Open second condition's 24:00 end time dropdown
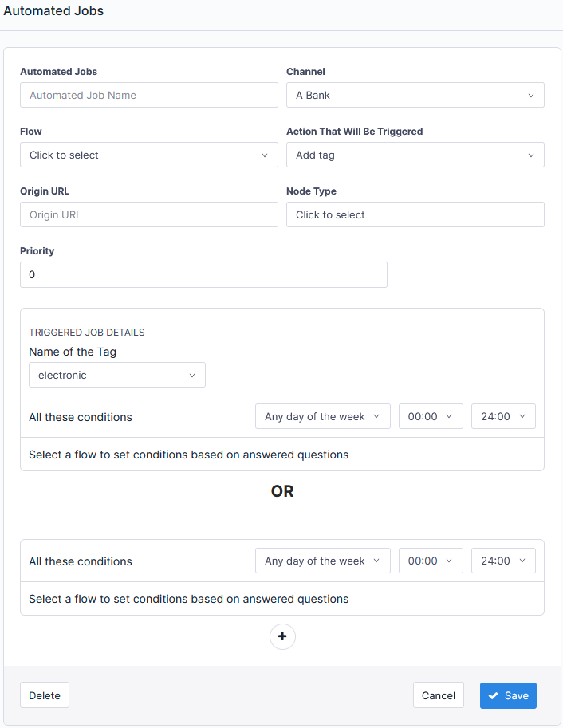Screen dimensions: 563x728 coord(502,561)
